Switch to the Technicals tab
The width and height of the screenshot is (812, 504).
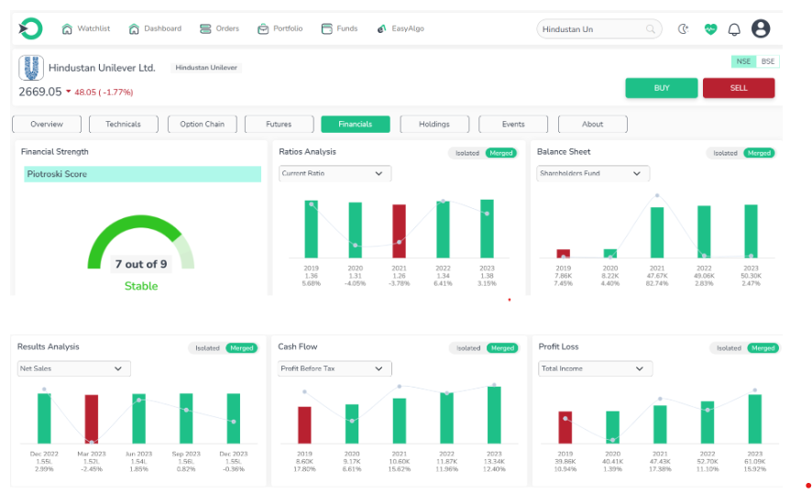pyautogui.click(x=124, y=124)
